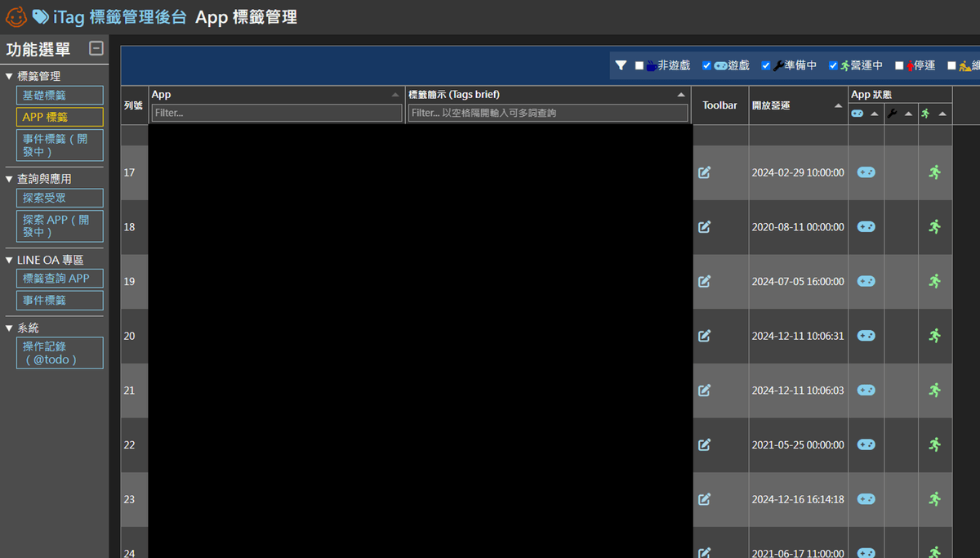The width and height of the screenshot is (980, 558).
Task: Collapse the 系統 menu section
Action: coord(9,328)
